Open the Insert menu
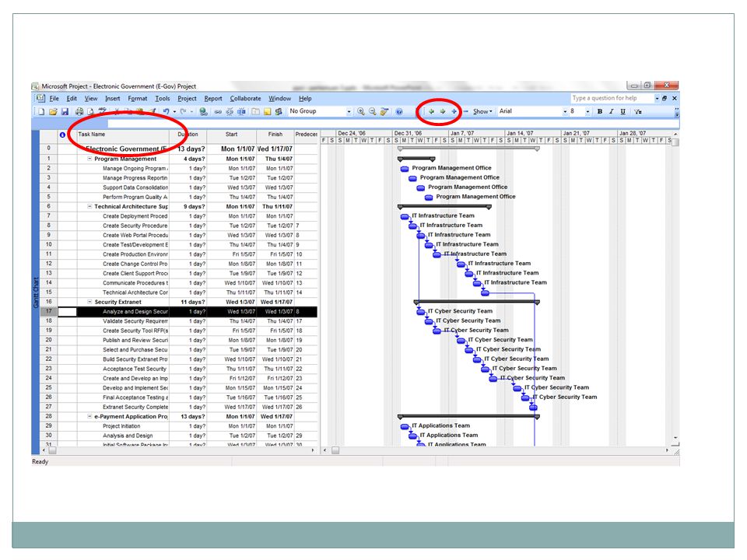This screenshot has width=747, height=560. 112,99
